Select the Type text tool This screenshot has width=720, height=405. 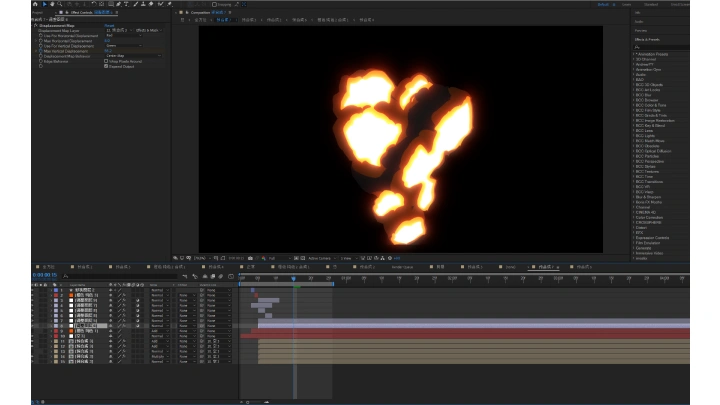coord(126,4)
